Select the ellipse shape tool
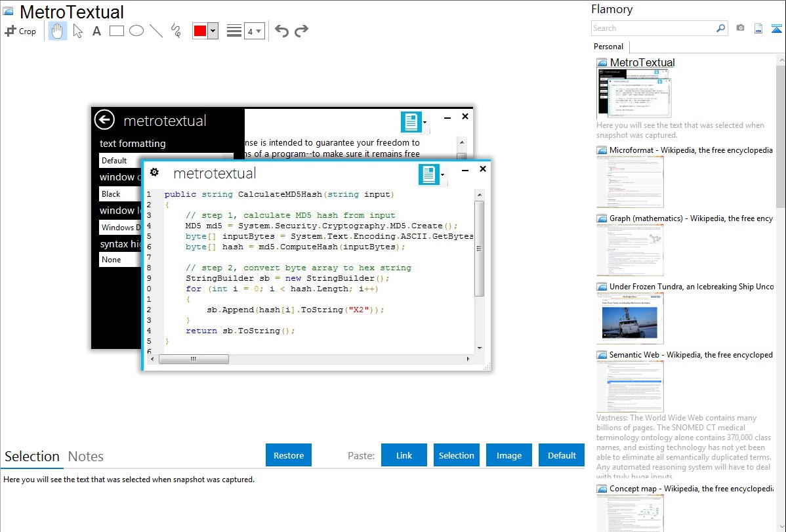 point(136,31)
